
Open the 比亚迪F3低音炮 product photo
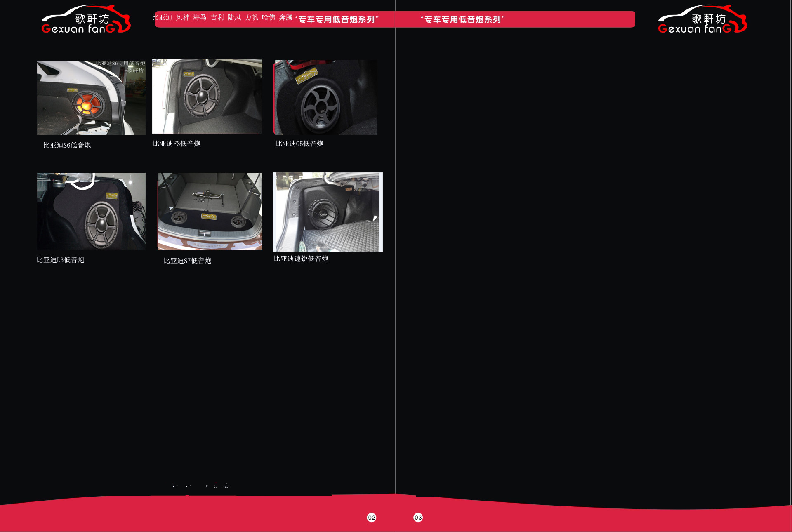point(207,97)
